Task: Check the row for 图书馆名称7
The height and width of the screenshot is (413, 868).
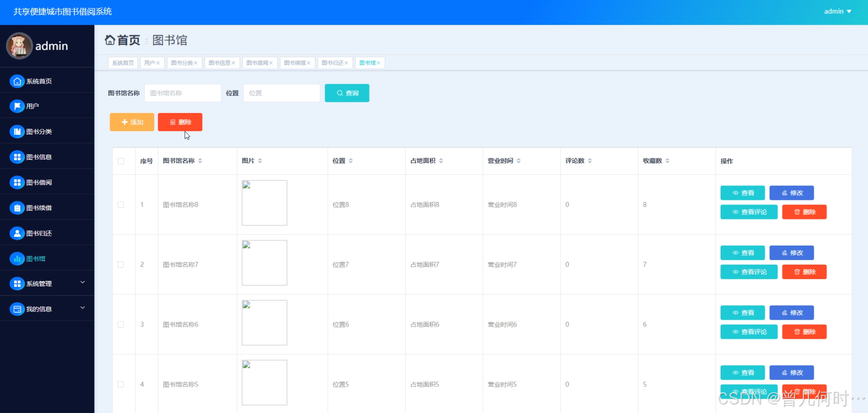Action: click(x=121, y=265)
